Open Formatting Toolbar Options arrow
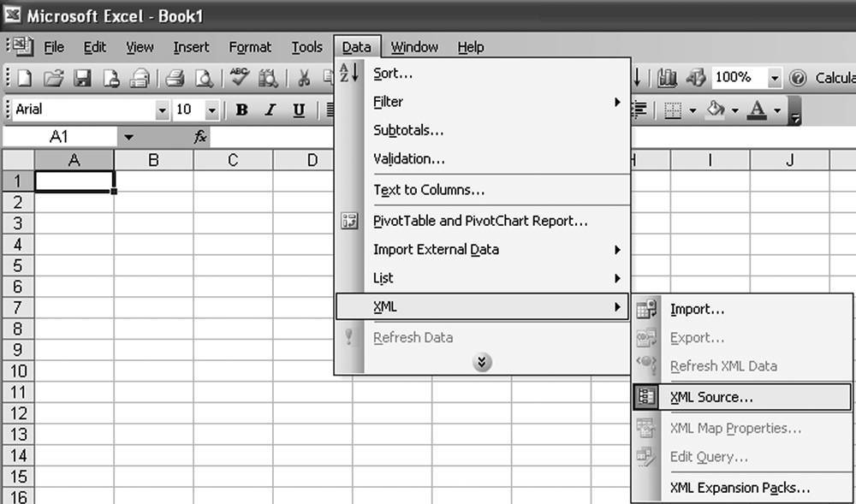Viewport: 856px width, 504px height. point(795,111)
